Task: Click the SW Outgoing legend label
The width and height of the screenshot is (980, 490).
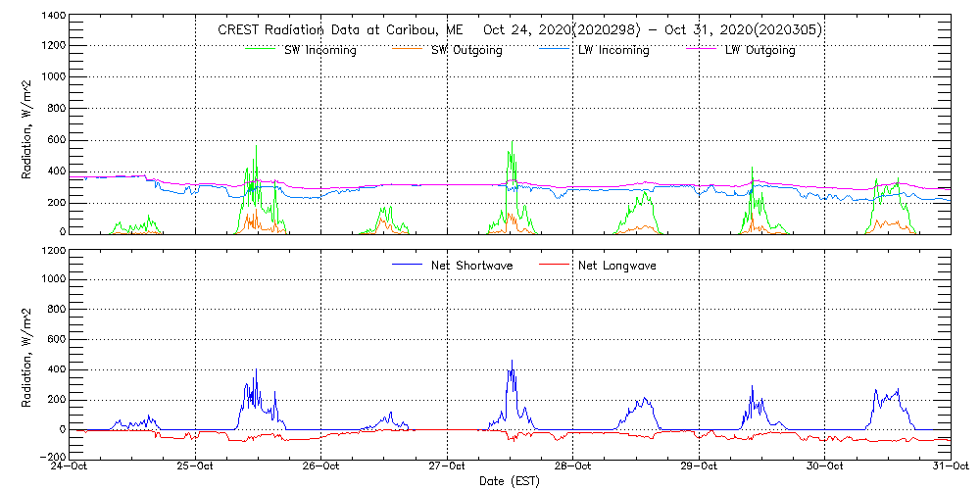Action: 466,51
